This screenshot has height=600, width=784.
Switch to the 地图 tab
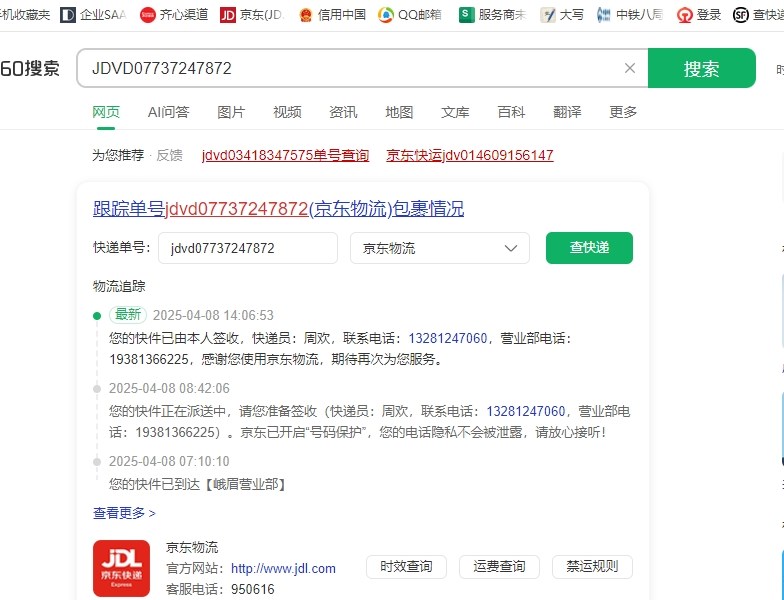tap(399, 112)
